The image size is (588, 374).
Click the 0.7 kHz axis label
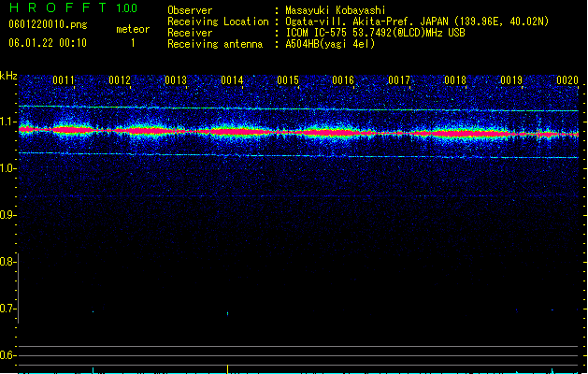tap(7, 309)
